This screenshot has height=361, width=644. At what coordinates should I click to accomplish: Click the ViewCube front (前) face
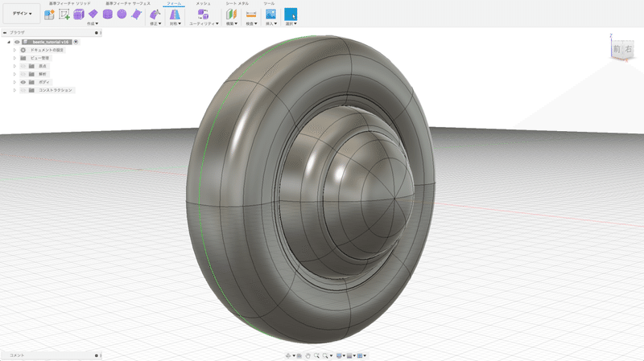coord(617,49)
